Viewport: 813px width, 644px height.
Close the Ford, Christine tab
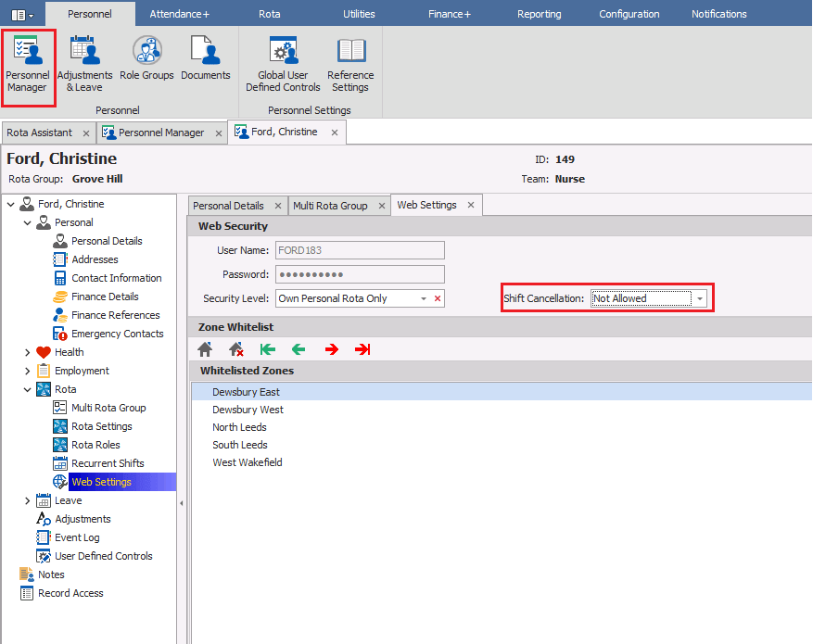(x=335, y=133)
